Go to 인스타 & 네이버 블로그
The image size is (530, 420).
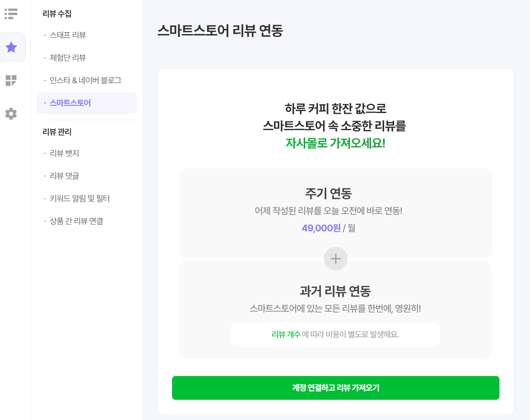86,81
